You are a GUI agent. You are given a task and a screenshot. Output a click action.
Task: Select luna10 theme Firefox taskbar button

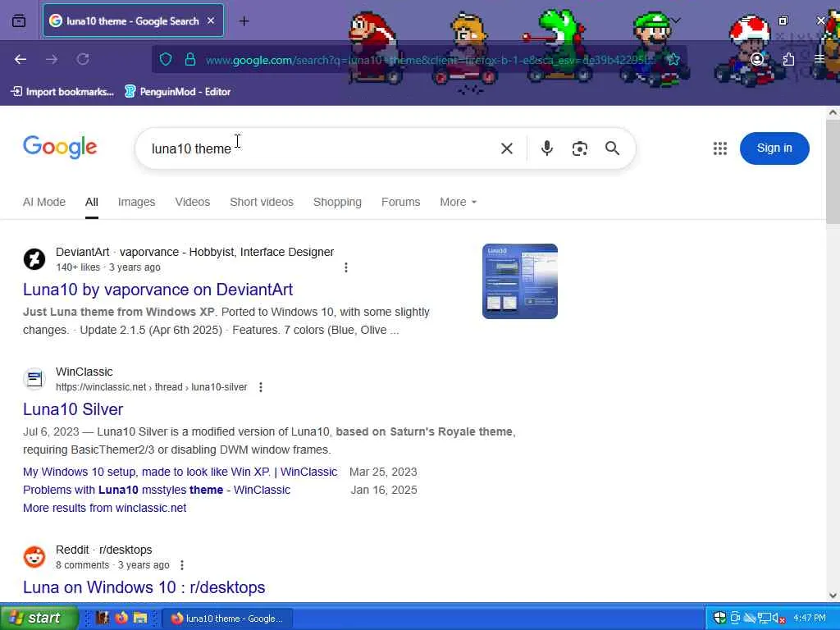(x=226, y=619)
